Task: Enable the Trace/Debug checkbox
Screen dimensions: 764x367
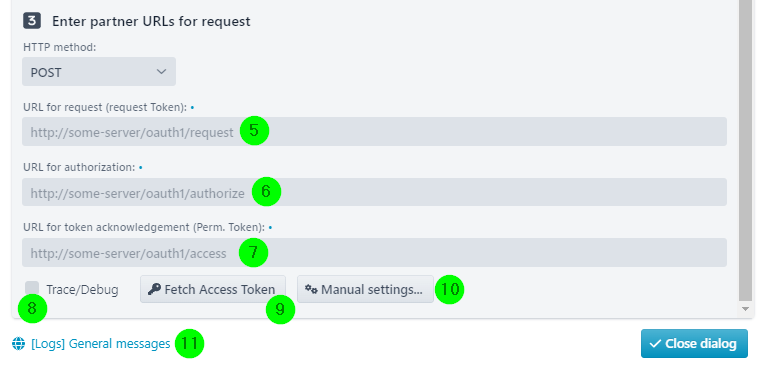Action: point(32,289)
